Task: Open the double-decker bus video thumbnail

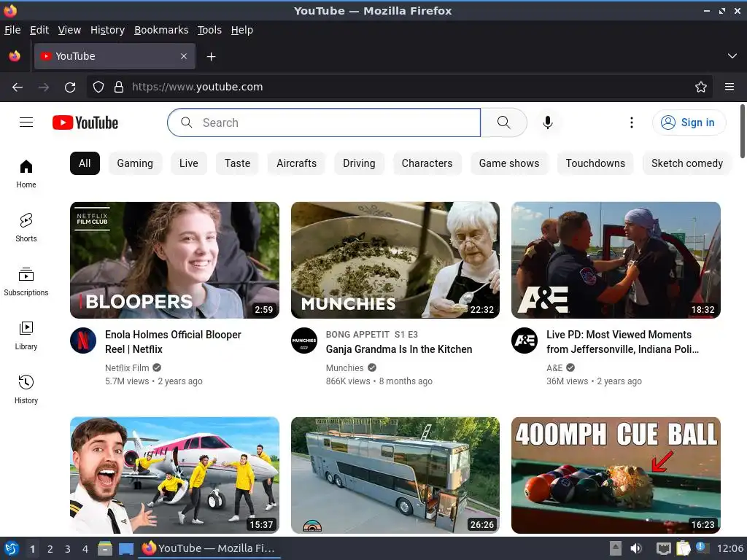Action: pyautogui.click(x=395, y=475)
